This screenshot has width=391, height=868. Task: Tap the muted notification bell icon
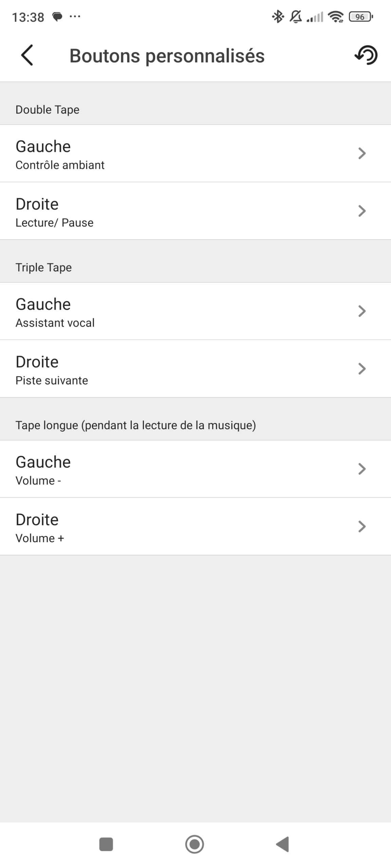(x=296, y=16)
